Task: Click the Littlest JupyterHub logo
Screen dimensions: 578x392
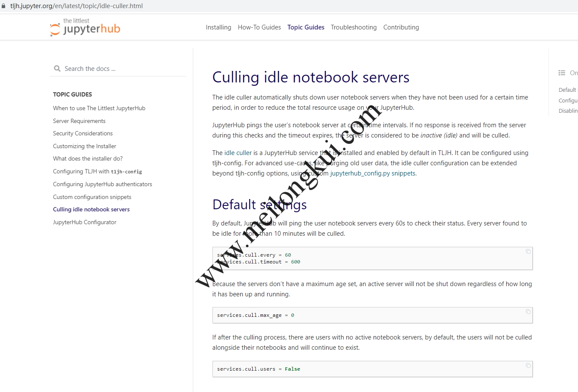Action: (x=85, y=27)
